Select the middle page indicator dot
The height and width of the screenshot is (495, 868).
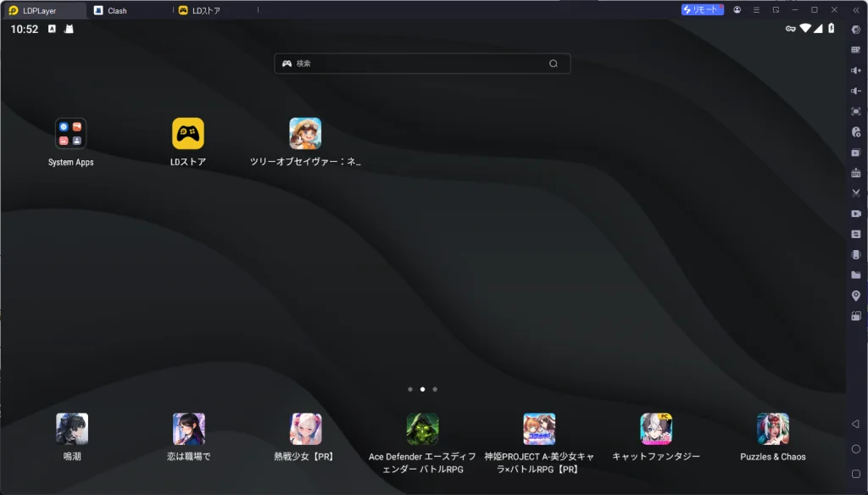pyautogui.click(x=422, y=389)
